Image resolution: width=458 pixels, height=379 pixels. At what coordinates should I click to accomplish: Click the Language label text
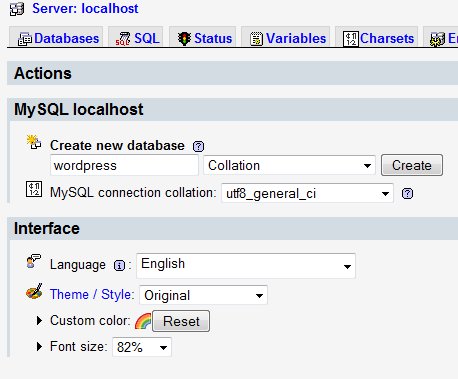coord(78,265)
